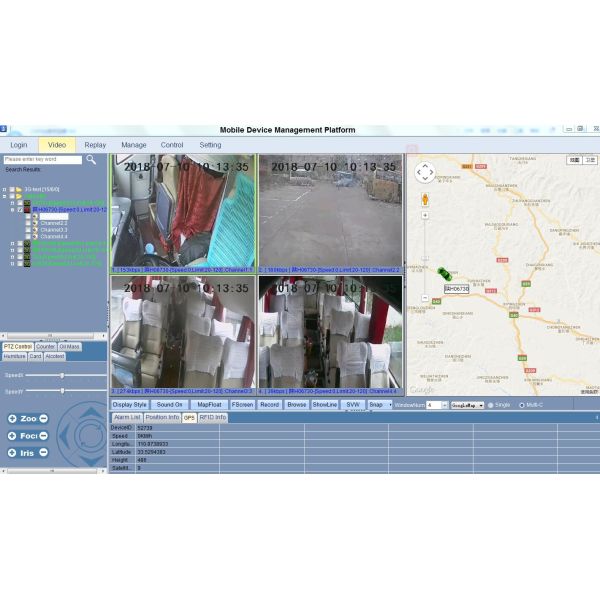Select the Single radio button
This screenshot has width=600, height=600.
click(491, 405)
